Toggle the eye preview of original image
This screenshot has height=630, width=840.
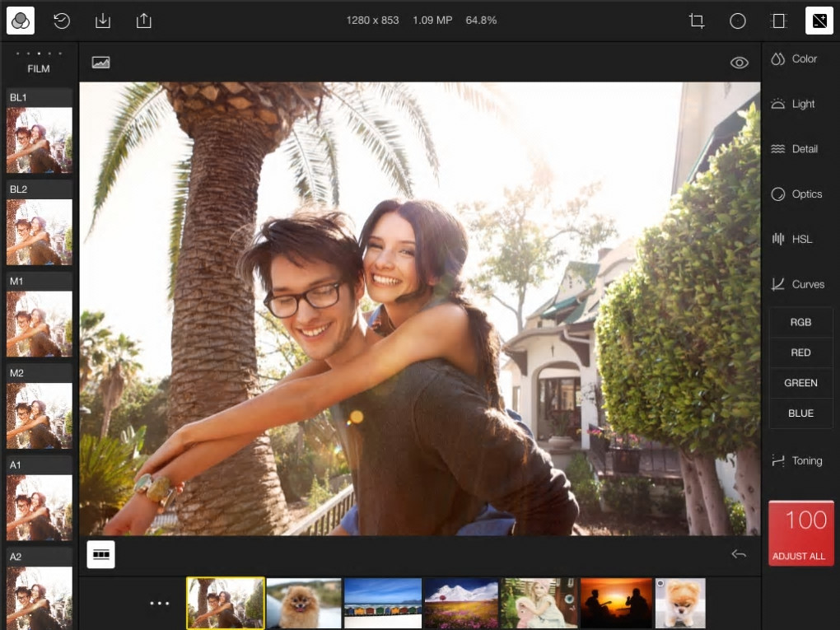(740, 63)
